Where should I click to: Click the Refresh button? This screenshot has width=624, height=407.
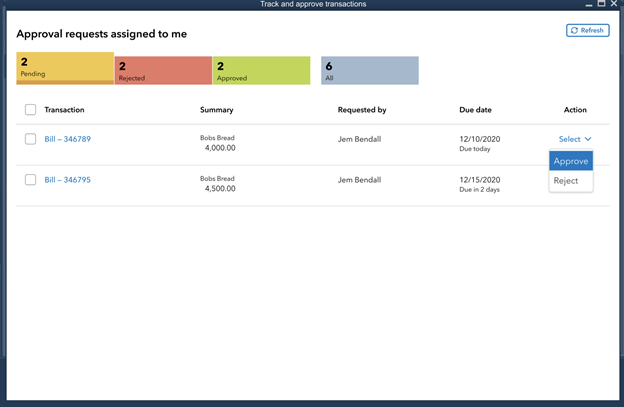587,30
